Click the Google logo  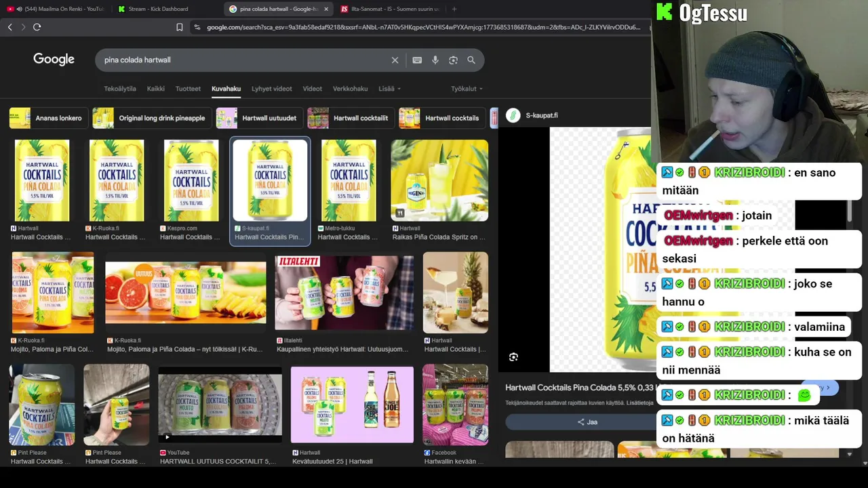pyautogui.click(x=54, y=60)
